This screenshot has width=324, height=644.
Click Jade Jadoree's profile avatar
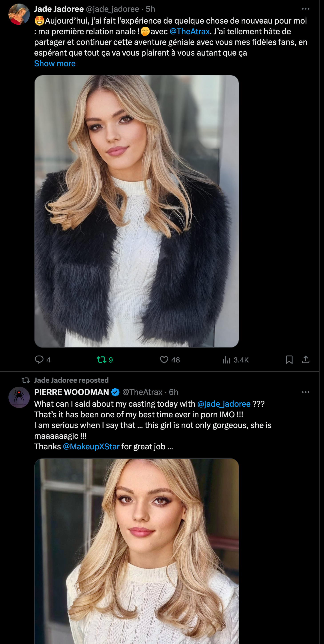tap(19, 14)
